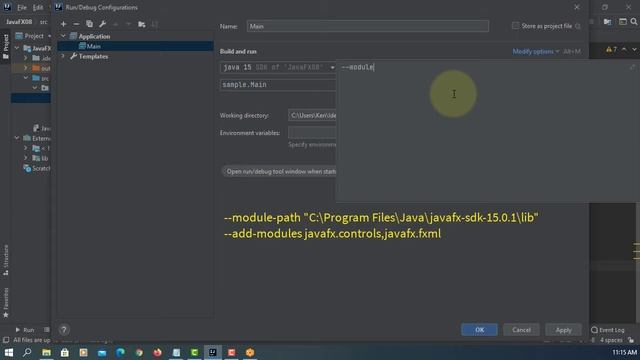This screenshot has width=640, height=360.
Task: Click the Open run/debug tool window option chip
Action: (x=280, y=171)
